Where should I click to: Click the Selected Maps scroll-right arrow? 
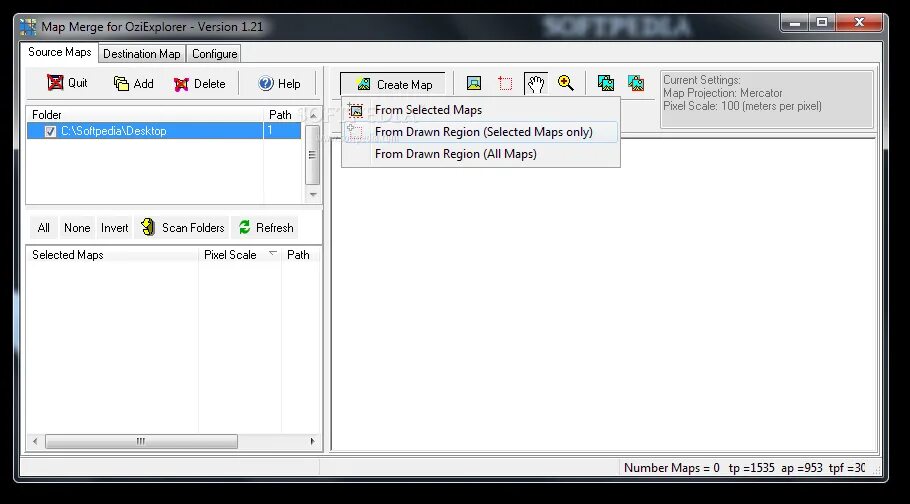point(313,441)
